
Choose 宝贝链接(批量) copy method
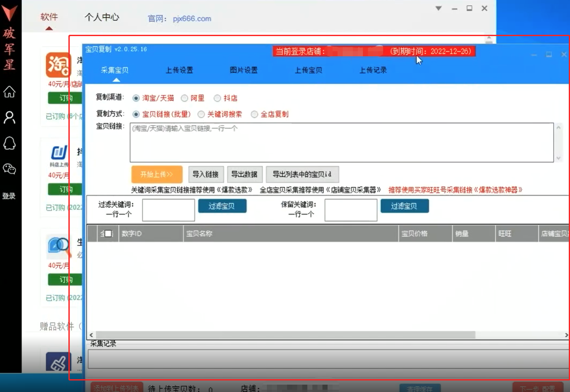coord(136,114)
